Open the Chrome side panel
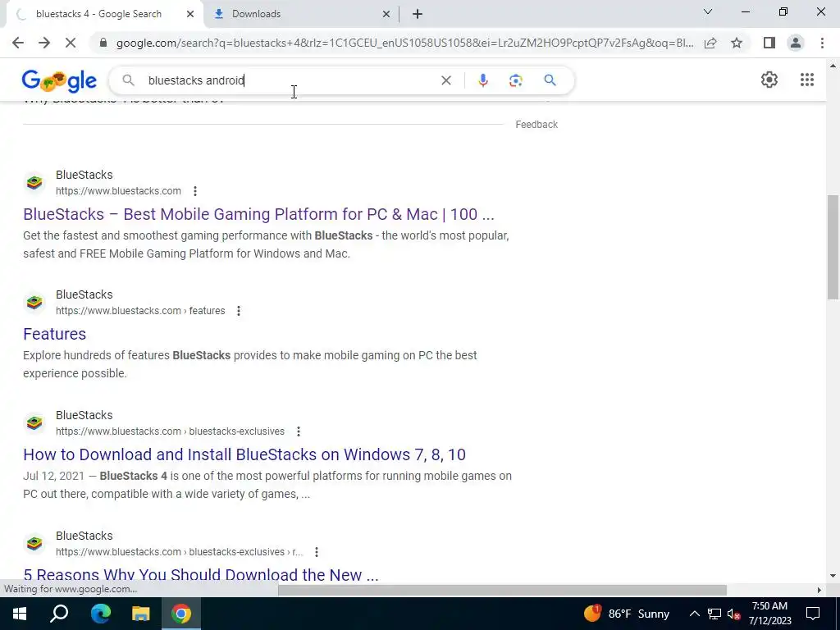The image size is (840, 630). pos(769,43)
